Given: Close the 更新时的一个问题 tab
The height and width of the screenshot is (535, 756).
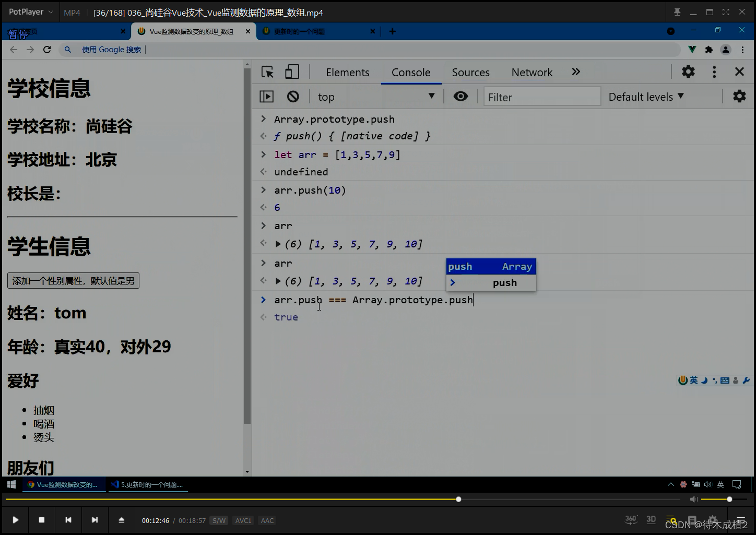Looking at the screenshot, I should click(x=372, y=31).
